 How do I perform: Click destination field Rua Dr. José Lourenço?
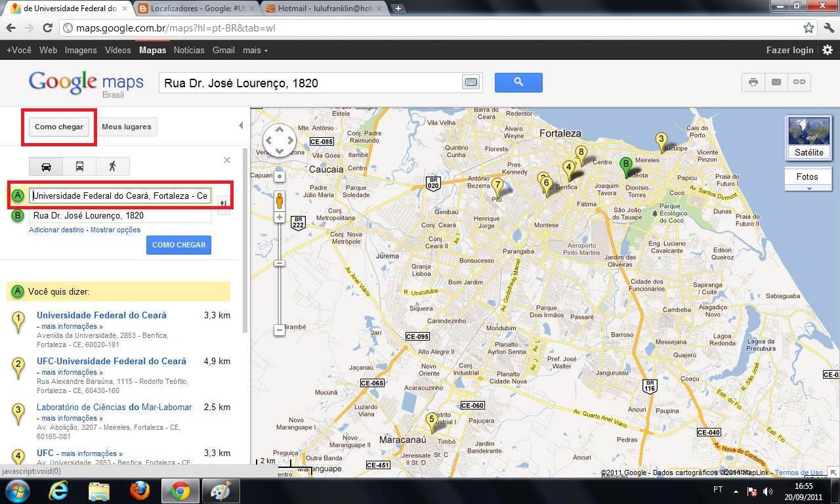coord(120,215)
